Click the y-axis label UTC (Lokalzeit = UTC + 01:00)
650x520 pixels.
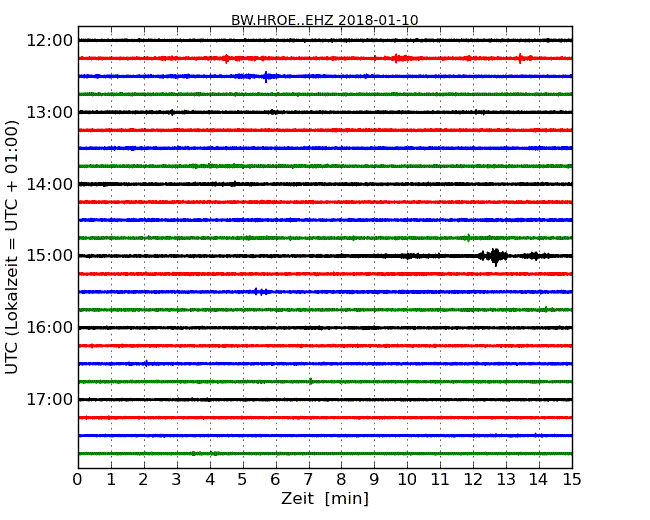pyautogui.click(x=12, y=247)
